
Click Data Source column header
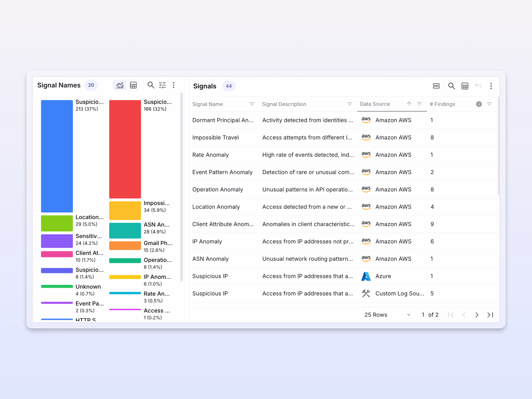tap(375, 104)
